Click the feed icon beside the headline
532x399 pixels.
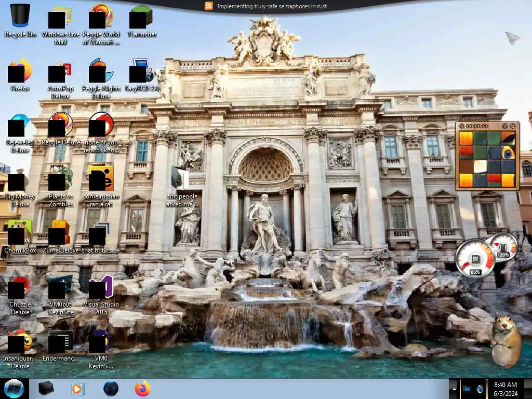coord(209,6)
